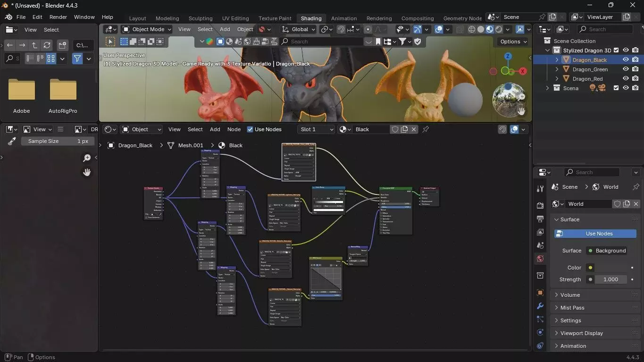Open the Global transform orientation dropdown
Image resolution: width=644 pixels, height=362 pixels.
coord(298,29)
